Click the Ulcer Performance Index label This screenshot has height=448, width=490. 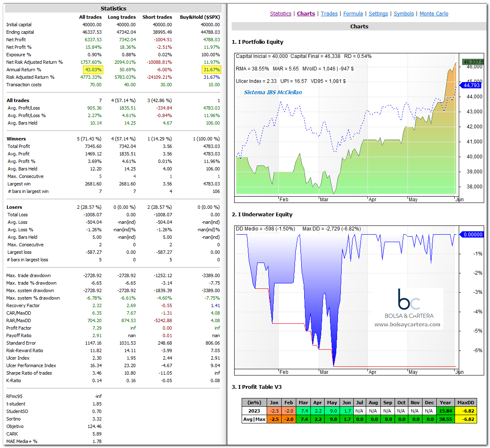pyautogui.click(x=31, y=366)
